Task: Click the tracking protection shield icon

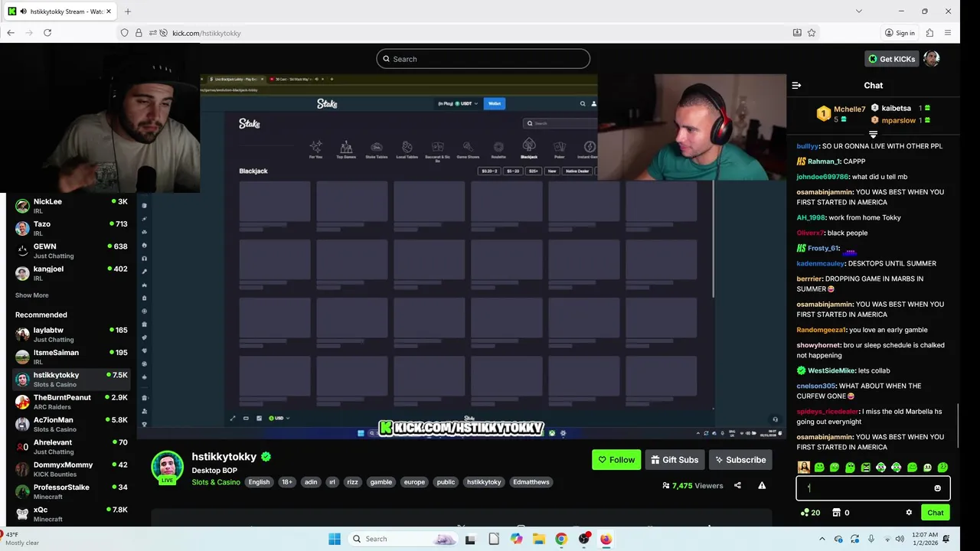Action: click(125, 33)
